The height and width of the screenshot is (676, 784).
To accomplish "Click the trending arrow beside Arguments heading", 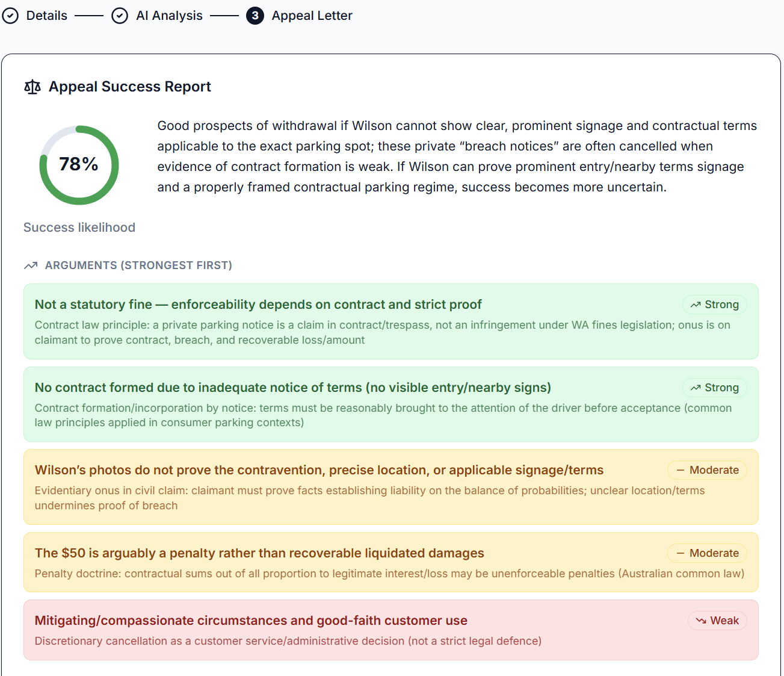I will click(31, 265).
